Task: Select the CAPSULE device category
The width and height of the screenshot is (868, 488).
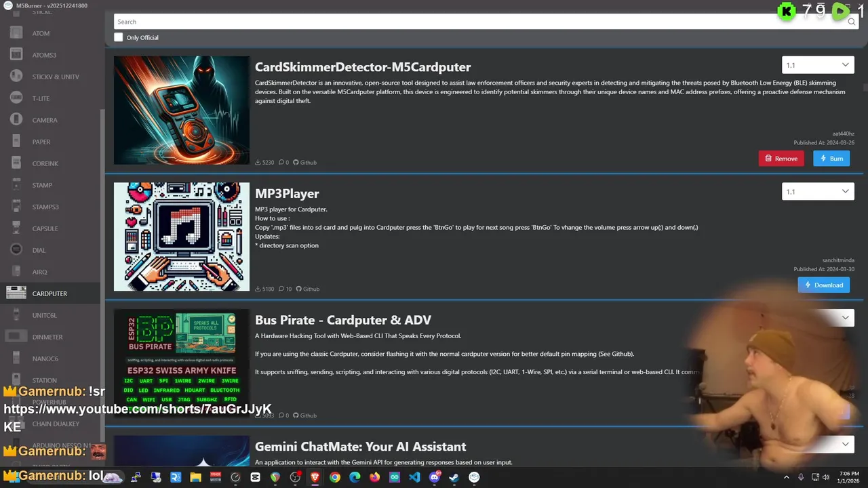Action: tap(50, 228)
